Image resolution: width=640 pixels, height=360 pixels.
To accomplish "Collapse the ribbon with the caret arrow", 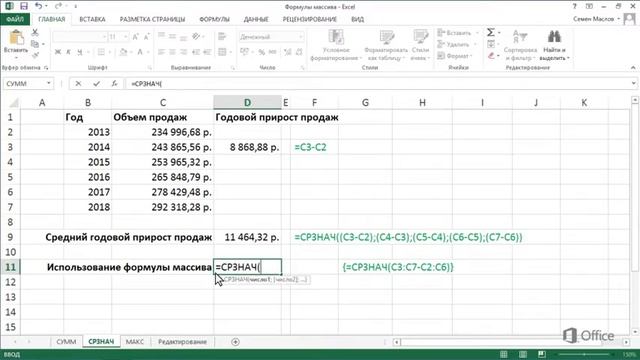I will click(633, 67).
